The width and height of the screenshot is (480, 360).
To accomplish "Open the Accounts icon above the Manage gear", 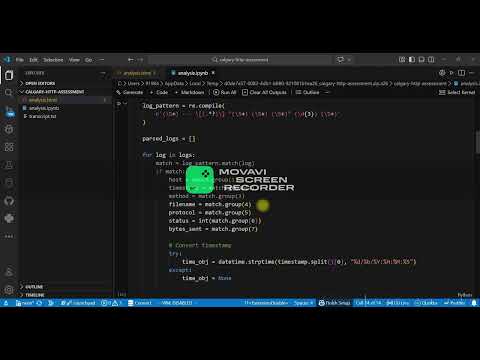I will click(x=9, y=272).
